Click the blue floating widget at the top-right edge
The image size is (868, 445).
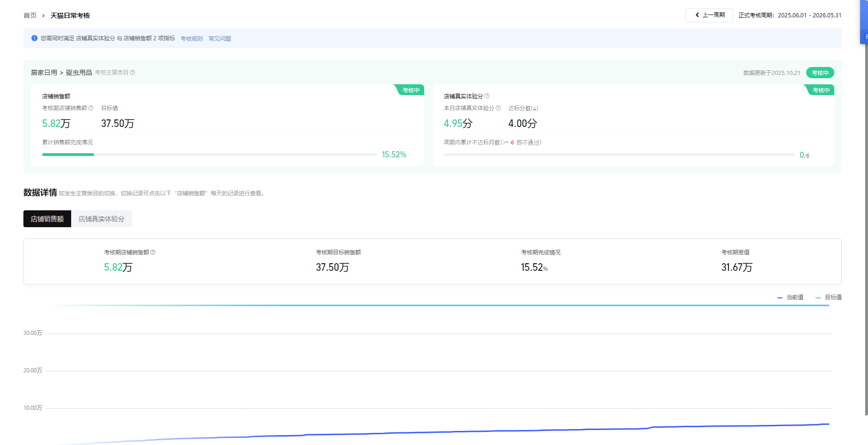(x=864, y=22)
